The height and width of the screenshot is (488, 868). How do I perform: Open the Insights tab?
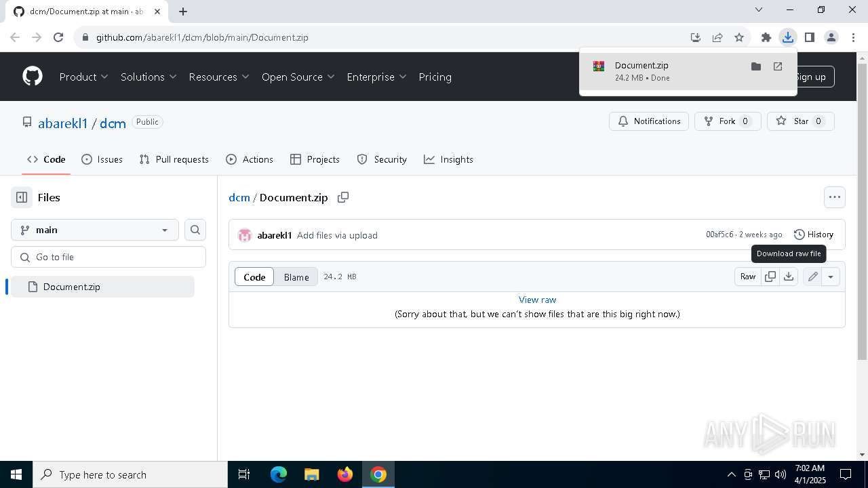pyautogui.click(x=448, y=159)
